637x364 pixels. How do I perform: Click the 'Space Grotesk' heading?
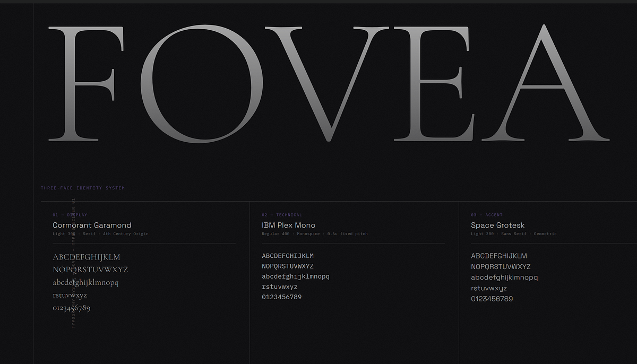498,225
